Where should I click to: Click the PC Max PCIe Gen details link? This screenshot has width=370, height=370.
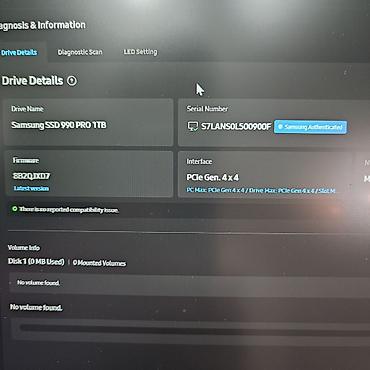261,190
